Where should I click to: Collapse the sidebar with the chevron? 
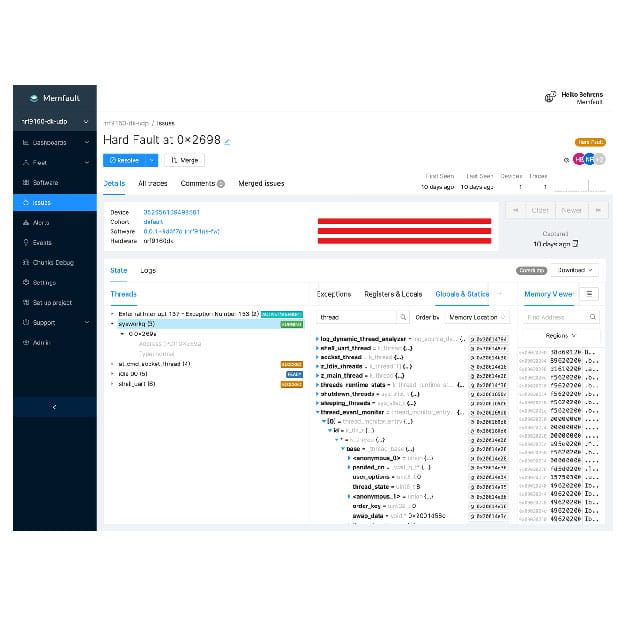pos(54,407)
